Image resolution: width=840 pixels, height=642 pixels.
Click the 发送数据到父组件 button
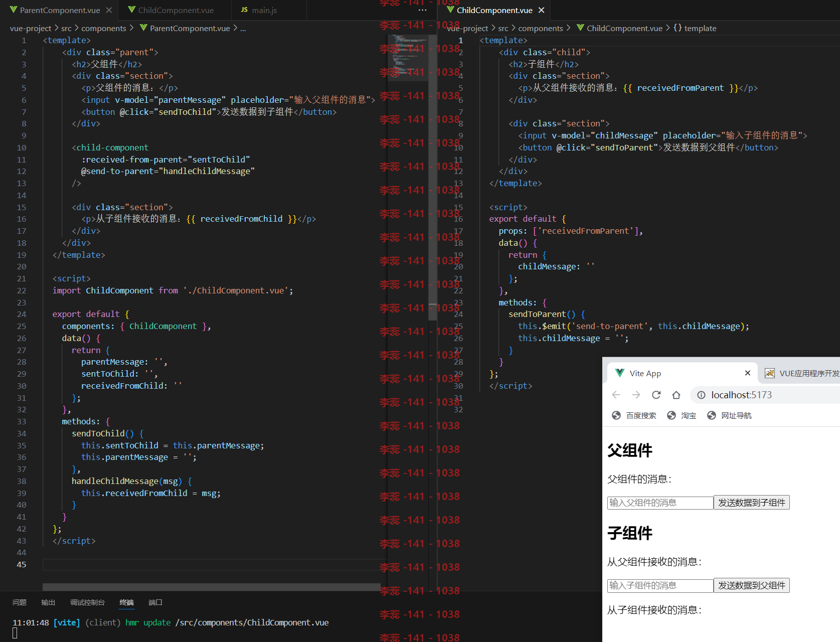(752, 585)
